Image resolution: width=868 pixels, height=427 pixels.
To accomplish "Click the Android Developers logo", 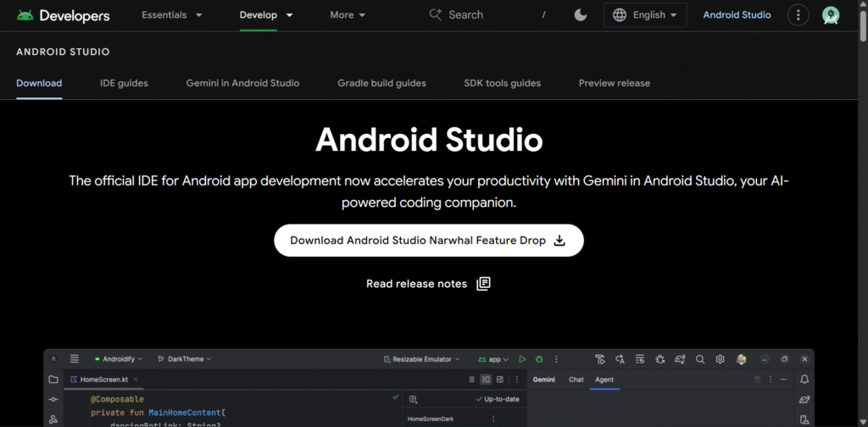I will pyautogui.click(x=63, y=15).
